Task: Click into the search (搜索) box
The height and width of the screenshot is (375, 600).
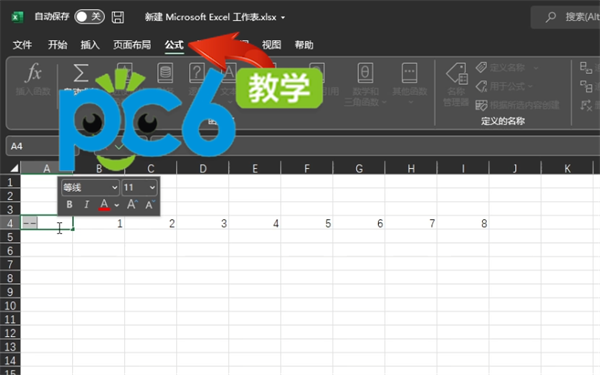Action: click(566, 17)
